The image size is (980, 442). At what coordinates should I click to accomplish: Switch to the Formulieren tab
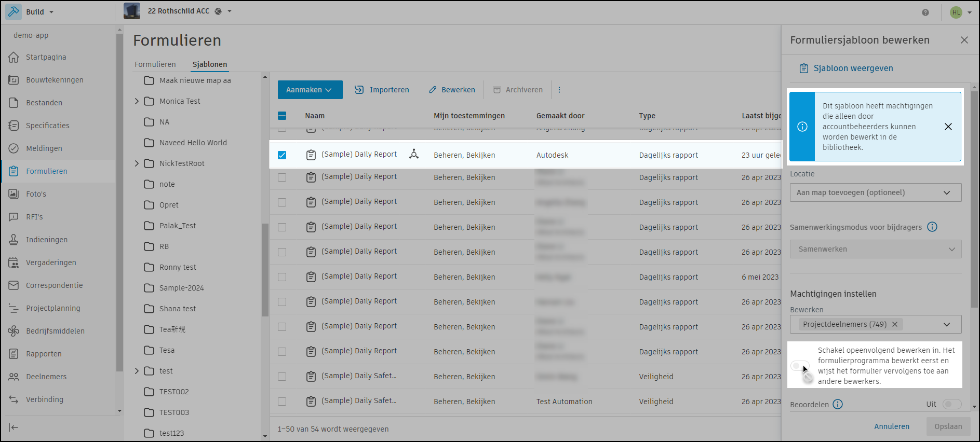pyautogui.click(x=155, y=64)
